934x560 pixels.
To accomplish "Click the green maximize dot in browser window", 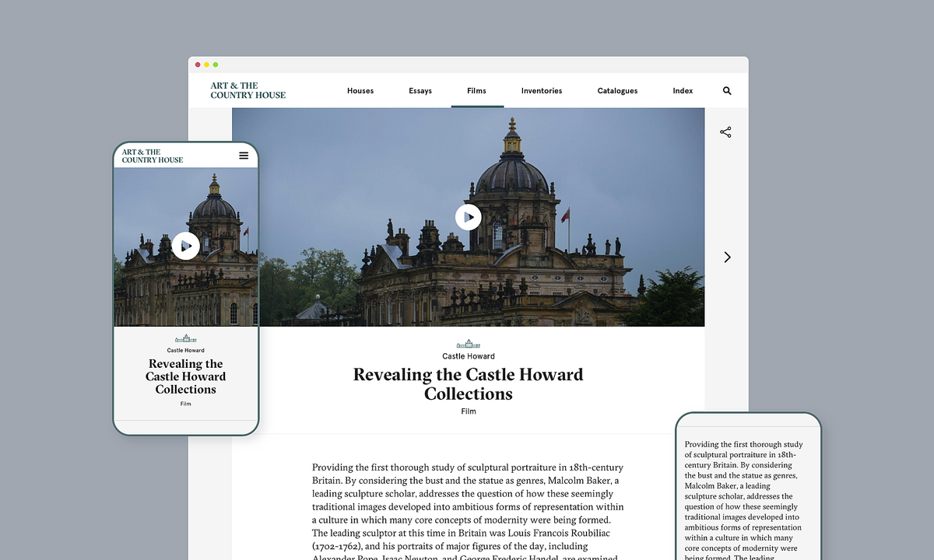I will [x=216, y=65].
